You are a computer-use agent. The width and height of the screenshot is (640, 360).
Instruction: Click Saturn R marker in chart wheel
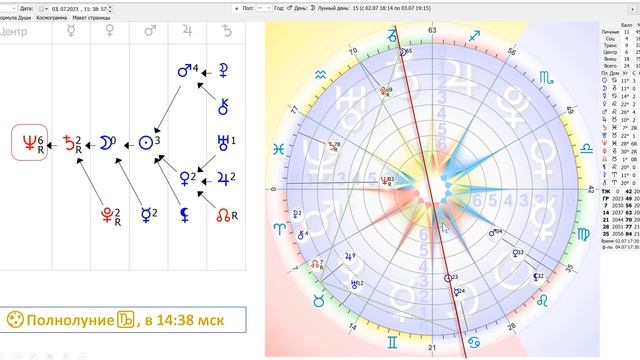[x=334, y=146]
